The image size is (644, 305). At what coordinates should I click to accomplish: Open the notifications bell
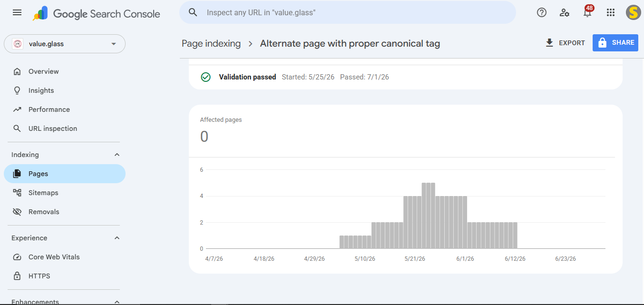(x=587, y=12)
